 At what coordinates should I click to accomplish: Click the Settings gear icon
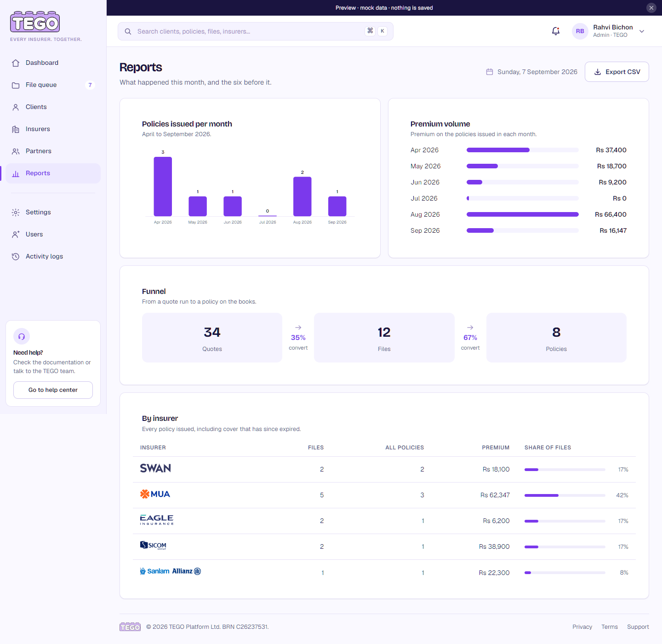[x=16, y=213]
